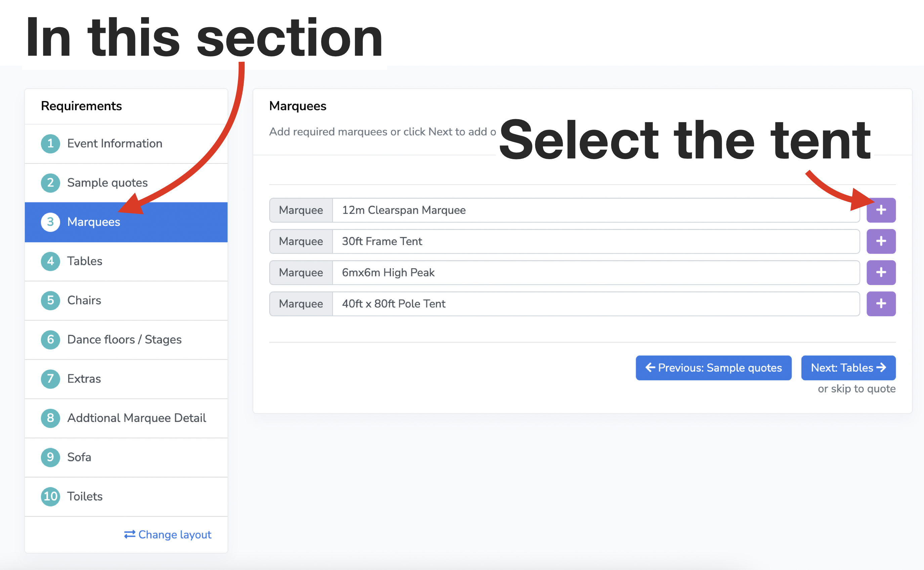Click the 30ft Frame Tent field

tap(596, 241)
